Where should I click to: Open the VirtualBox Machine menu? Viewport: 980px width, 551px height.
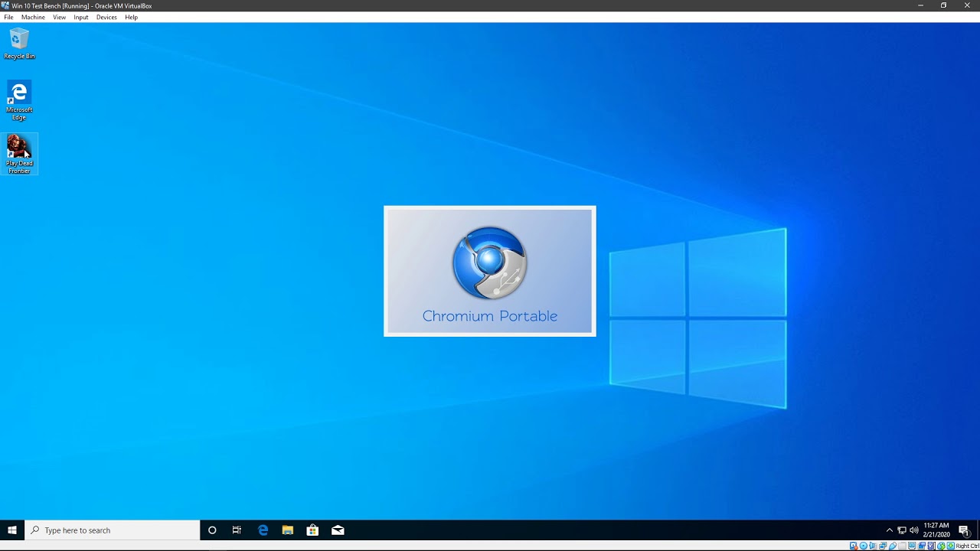33,17
